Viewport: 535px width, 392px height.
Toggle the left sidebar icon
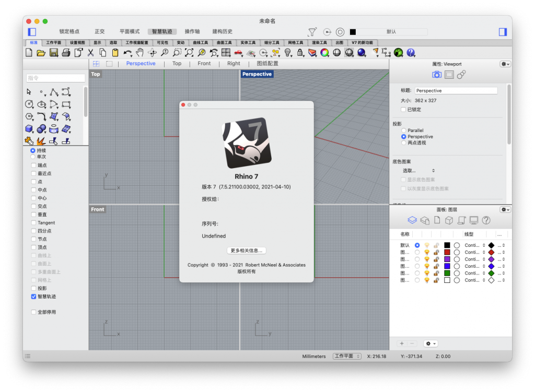(32, 32)
